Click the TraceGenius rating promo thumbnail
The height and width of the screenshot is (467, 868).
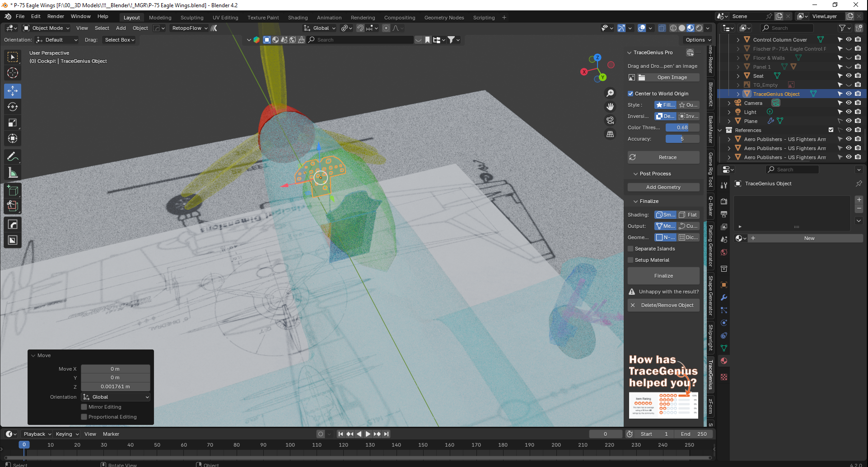click(x=663, y=405)
